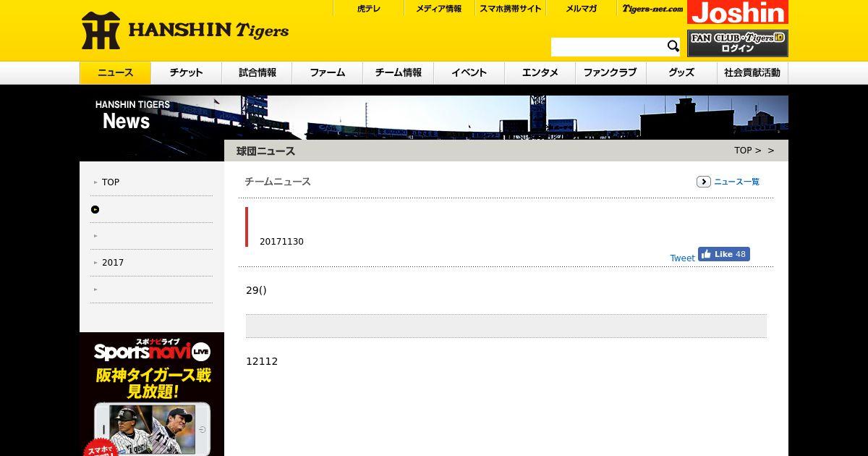Screen dimensions: 868x456
Task: Click the Fan Club Tigers ID login button
Action: [738, 43]
